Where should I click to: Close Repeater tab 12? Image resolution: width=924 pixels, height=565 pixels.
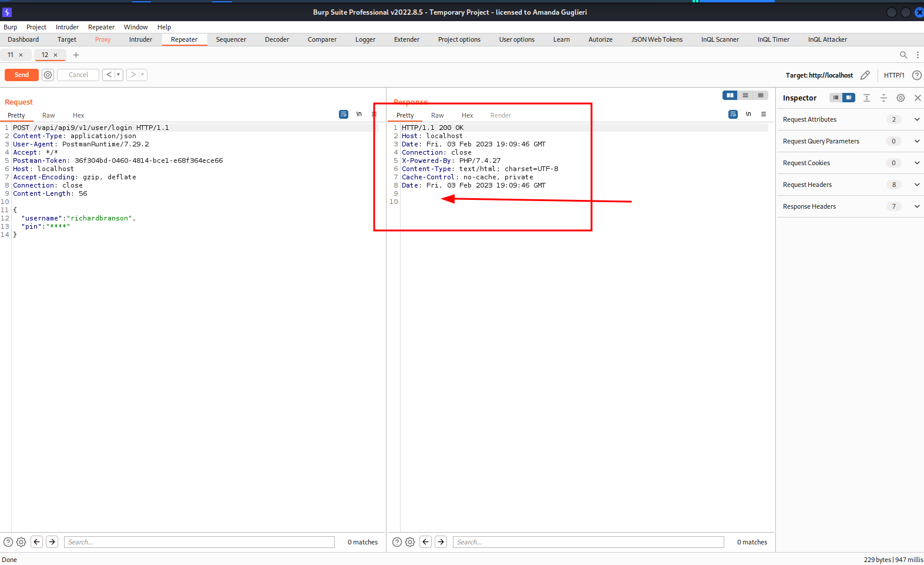55,55
